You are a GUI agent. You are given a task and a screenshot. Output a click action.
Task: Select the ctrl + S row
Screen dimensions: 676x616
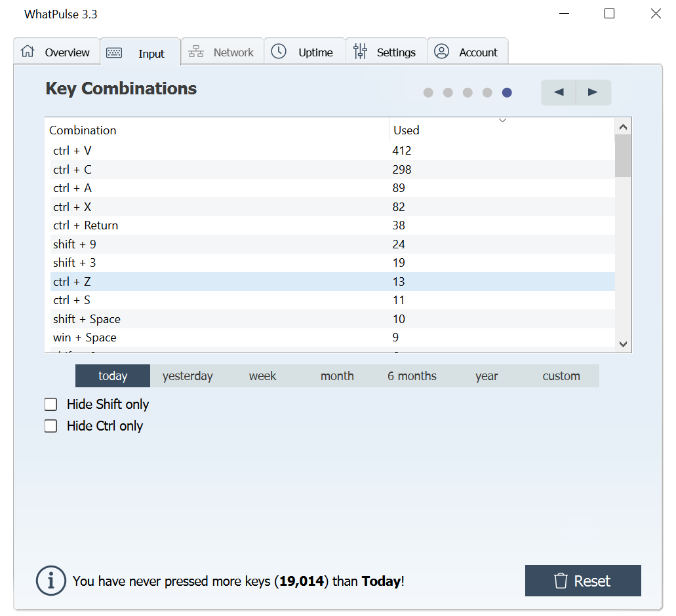point(332,300)
